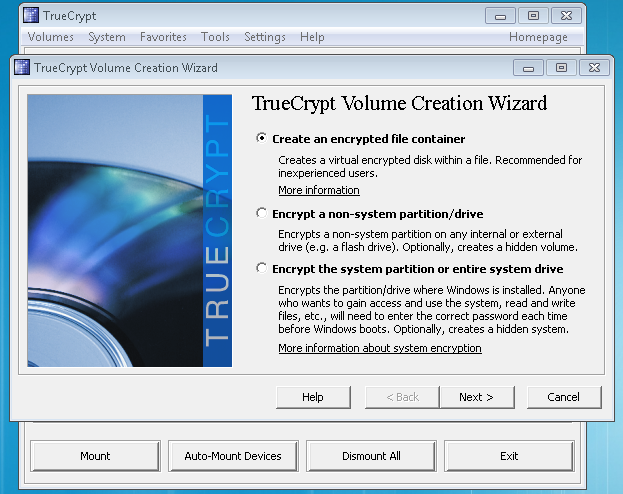Click the TrueCrypt icon in main window title bar
Screen dimensions: 623x494
point(31,15)
